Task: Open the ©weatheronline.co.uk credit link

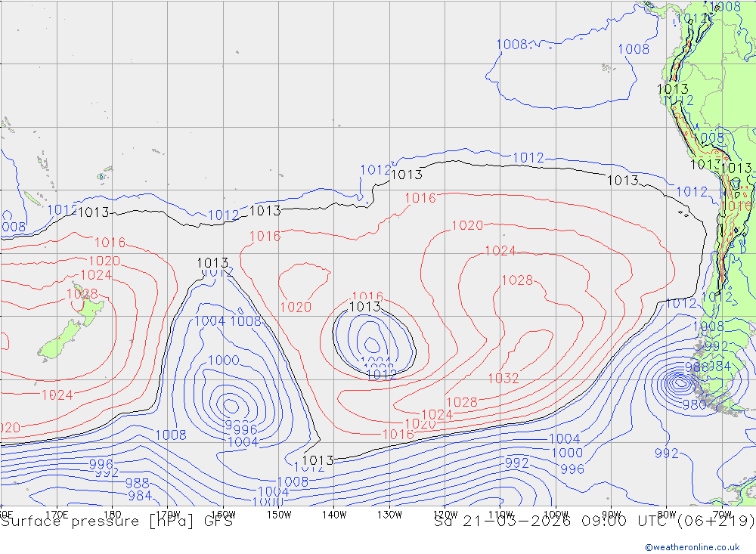Action: pyautogui.click(x=692, y=547)
